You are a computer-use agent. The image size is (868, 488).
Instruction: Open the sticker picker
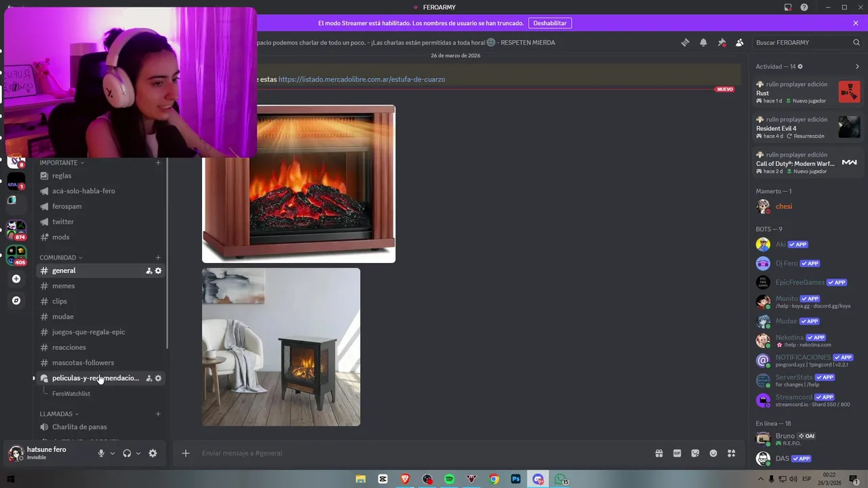click(x=695, y=453)
